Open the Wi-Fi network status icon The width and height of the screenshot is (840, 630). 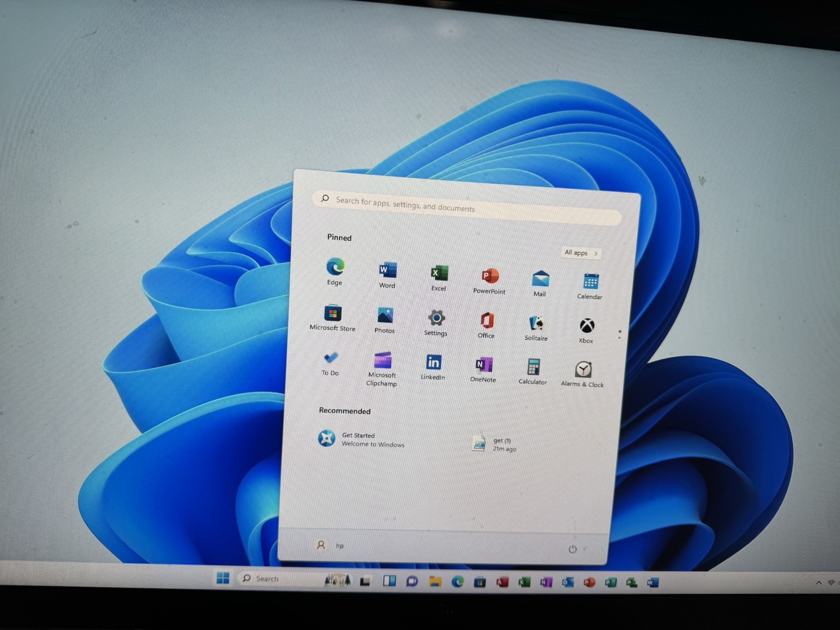pos(832,583)
